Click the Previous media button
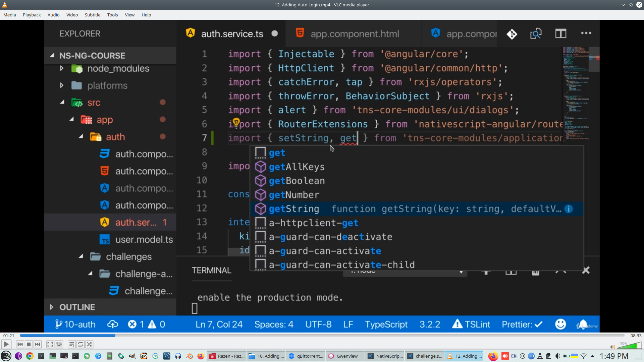 (x=20, y=344)
